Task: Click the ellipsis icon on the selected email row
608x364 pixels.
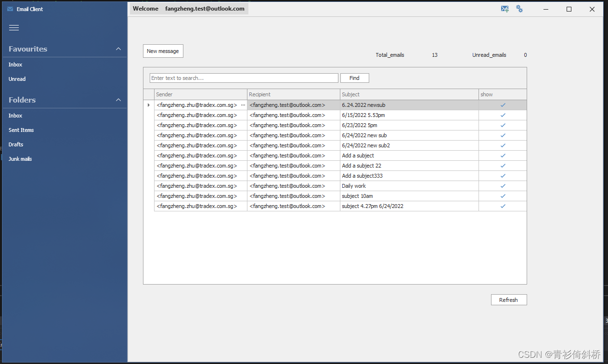Action: [x=243, y=104]
